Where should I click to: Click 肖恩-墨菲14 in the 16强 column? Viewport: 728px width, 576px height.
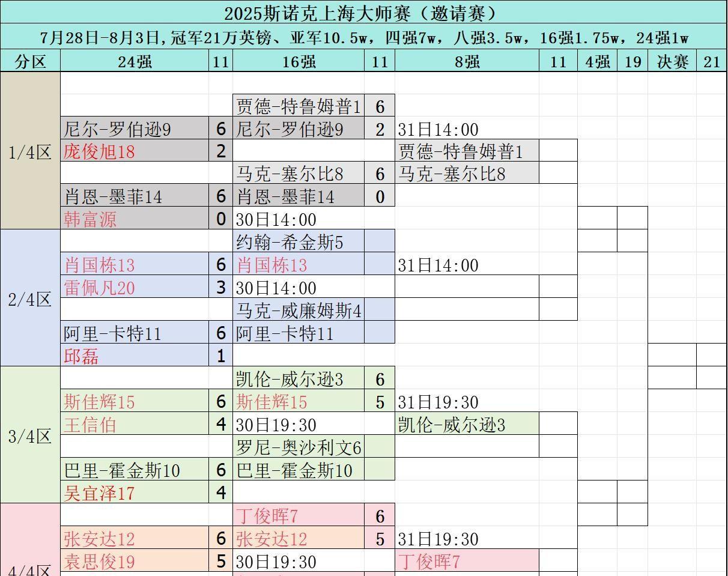(299, 196)
